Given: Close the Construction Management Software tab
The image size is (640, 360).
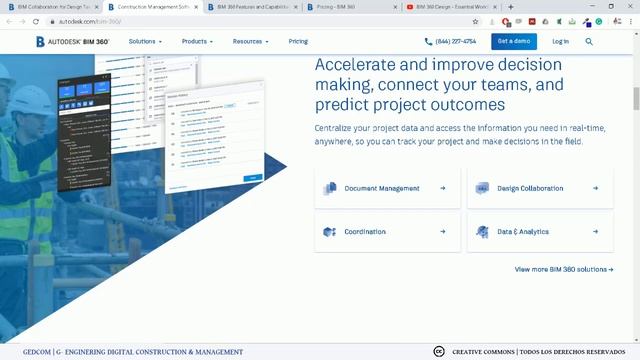Looking at the screenshot, I should coord(196,7).
